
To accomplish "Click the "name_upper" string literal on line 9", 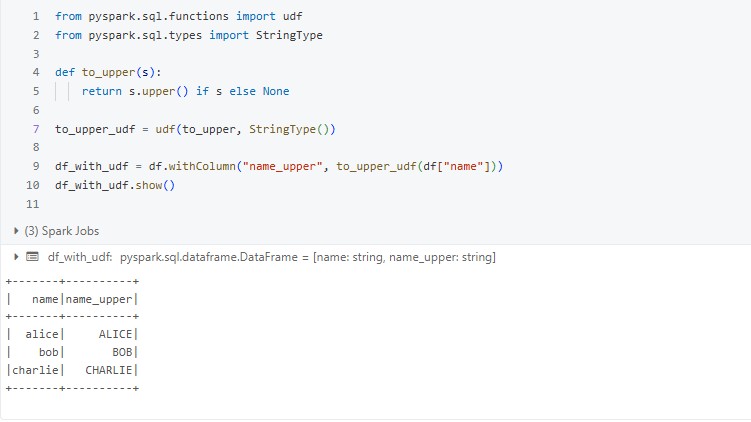I will 283,166.
